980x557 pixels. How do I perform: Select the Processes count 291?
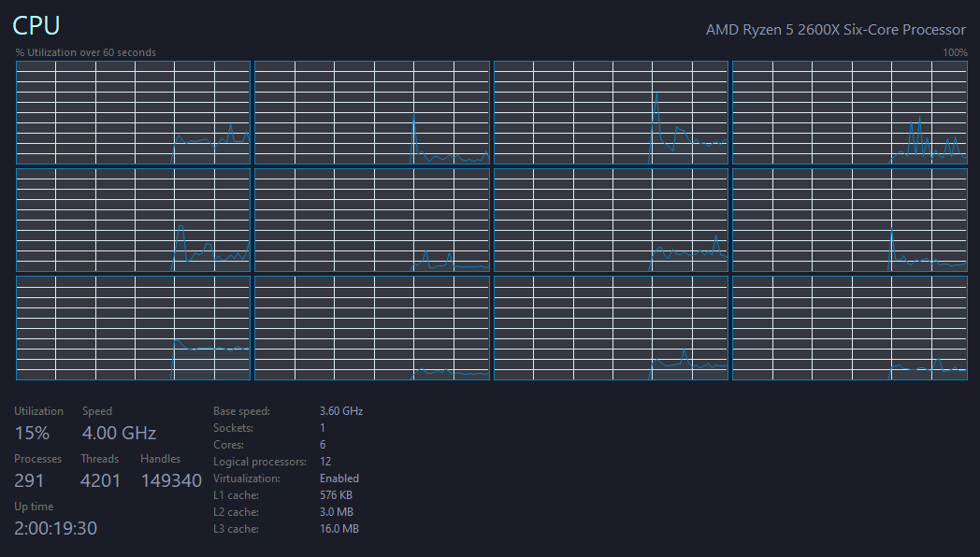[x=29, y=480]
